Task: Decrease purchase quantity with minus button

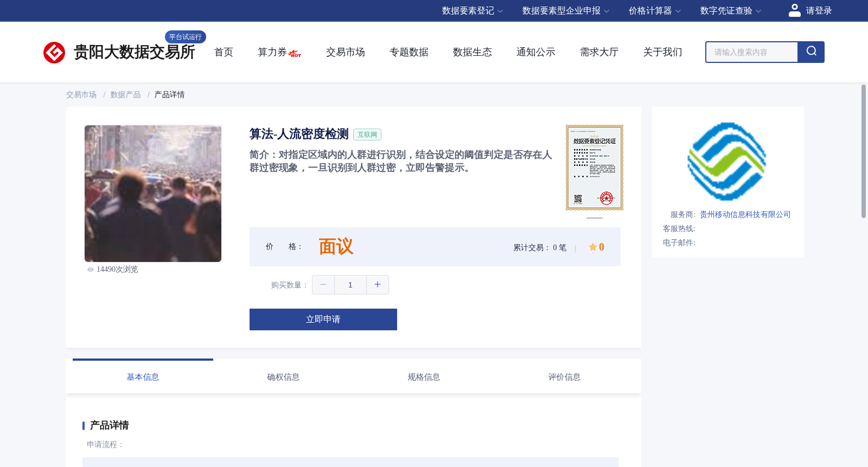Action: (x=323, y=285)
